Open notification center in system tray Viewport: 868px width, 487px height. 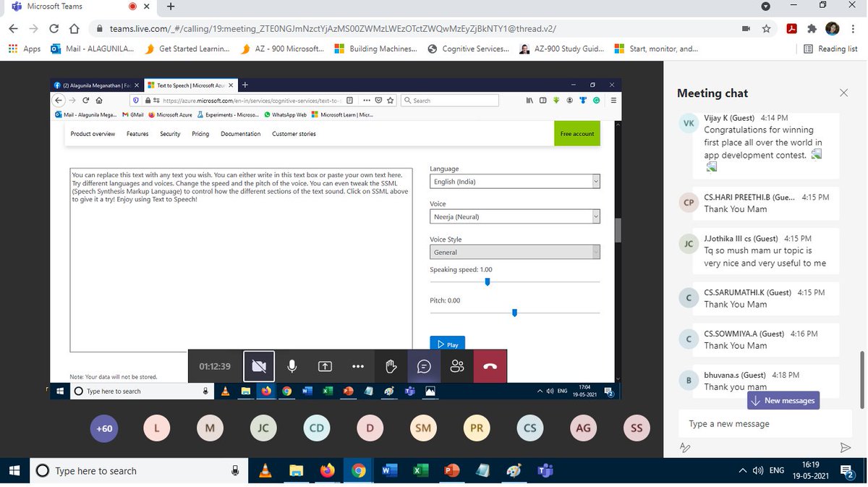(x=848, y=471)
